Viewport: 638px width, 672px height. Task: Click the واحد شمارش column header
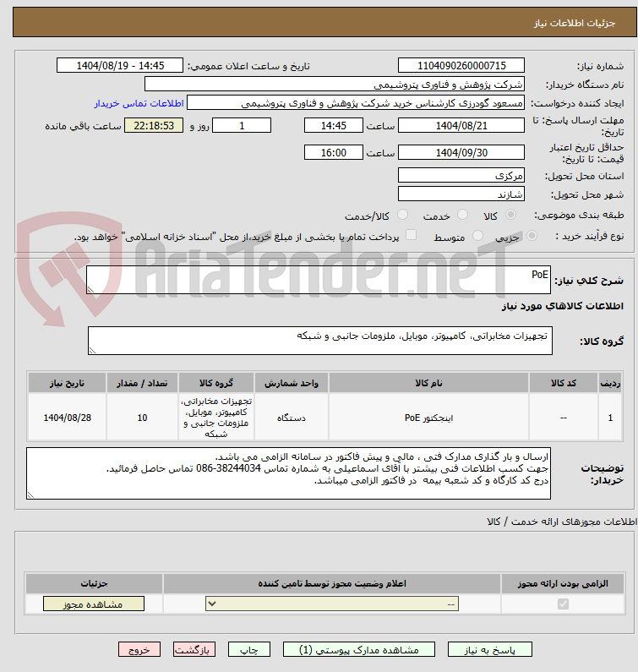292,383
